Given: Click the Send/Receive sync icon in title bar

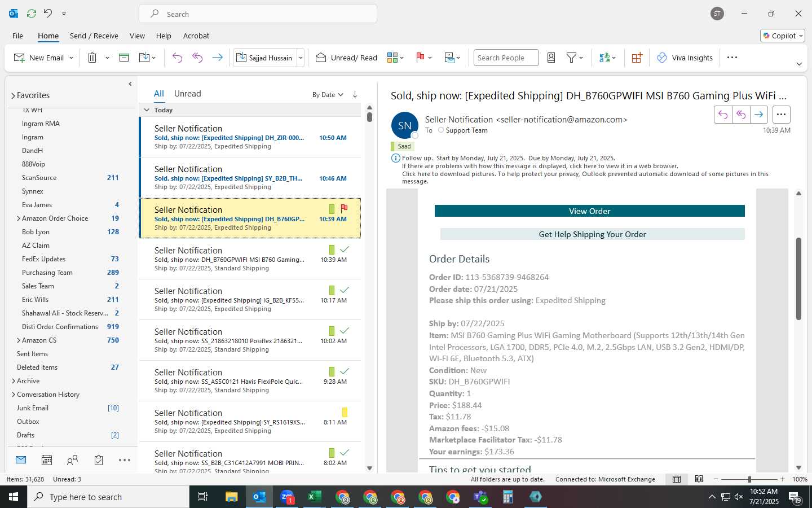Looking at the screenshot, I should [x=32, y=13].
